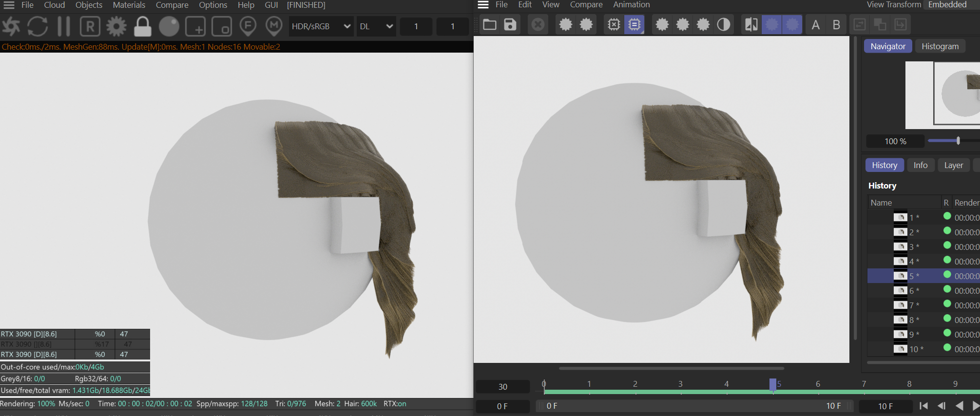Toggle clay mode sphere icon
Image resolution: width=980 pixels, height=416 pixels.
[x=169, y=26]
